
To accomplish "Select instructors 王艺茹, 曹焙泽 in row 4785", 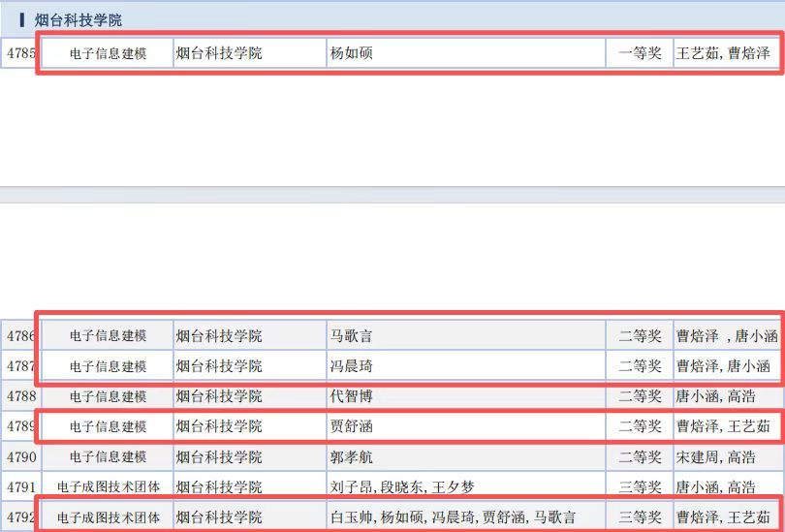I will 722,53.
